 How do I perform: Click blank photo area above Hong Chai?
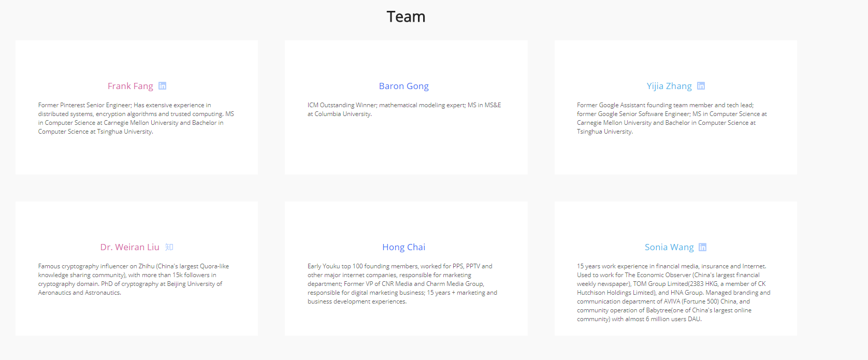coord(406,220)
